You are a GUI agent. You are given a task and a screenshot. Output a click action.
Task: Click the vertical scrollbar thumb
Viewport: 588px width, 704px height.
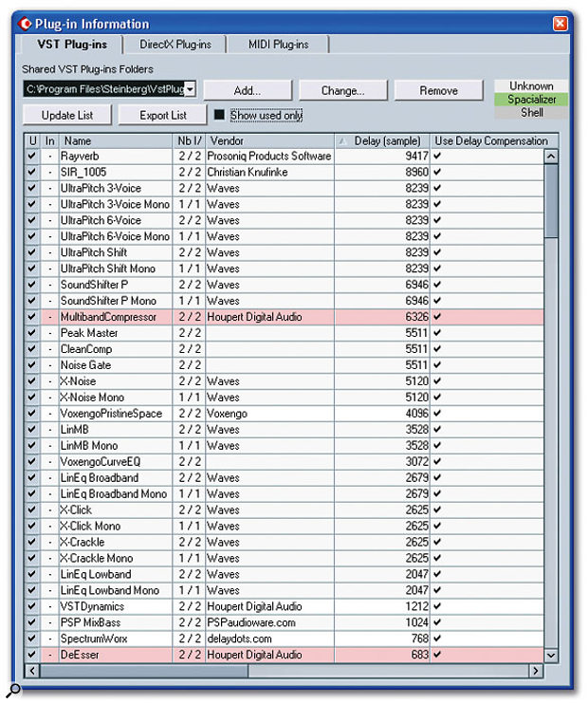pyautogui.click(x=551, y=201)
